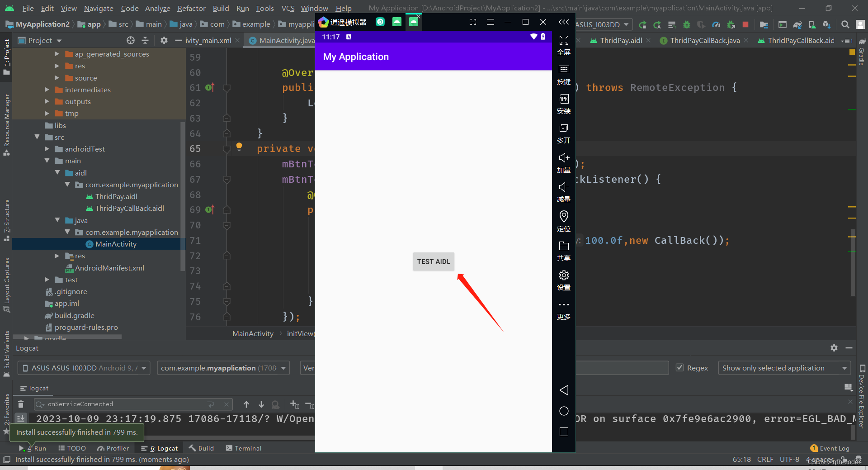Collapse the aidl folder
This screenshot has width=868, height=470.
click(x=57, y=173)
